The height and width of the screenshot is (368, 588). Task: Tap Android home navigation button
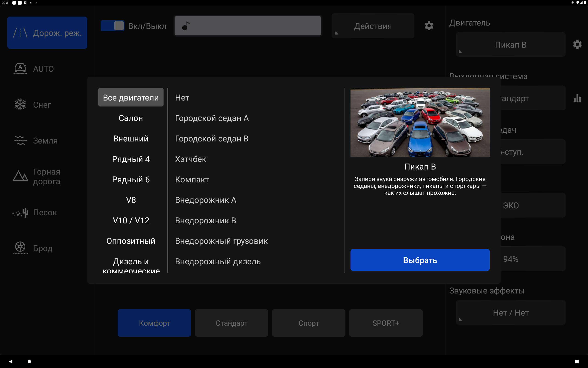pos(29,361)
